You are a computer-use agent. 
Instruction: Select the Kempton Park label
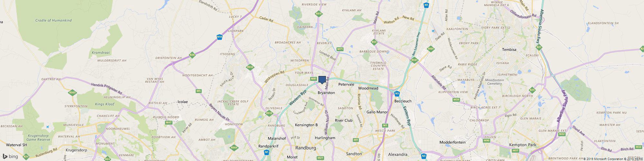point(523,145)
